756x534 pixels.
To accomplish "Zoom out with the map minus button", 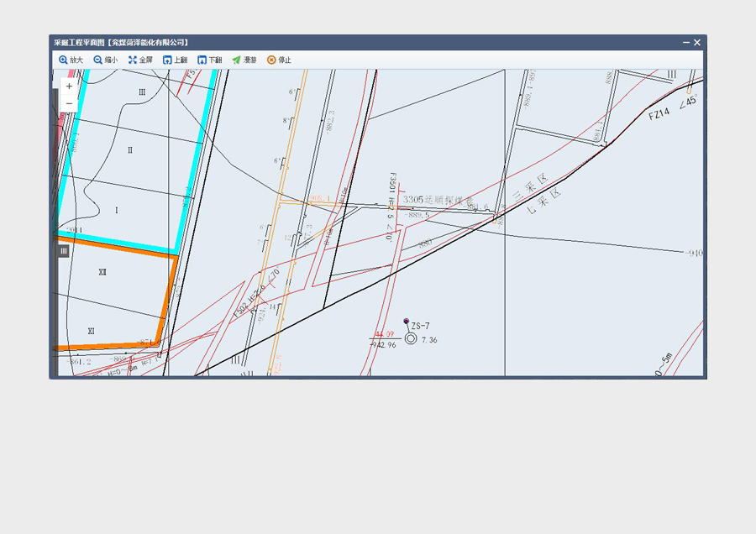I will pyautogui.click(x=69, y=103).
